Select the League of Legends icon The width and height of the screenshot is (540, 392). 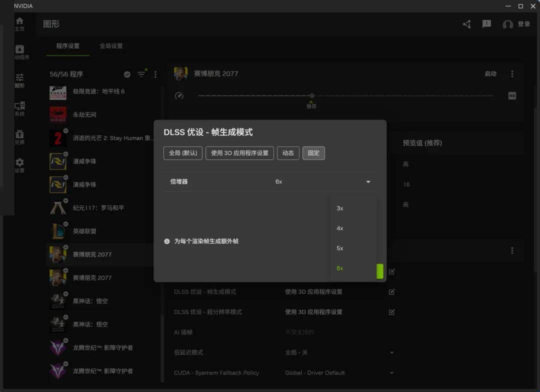(58, 231)
